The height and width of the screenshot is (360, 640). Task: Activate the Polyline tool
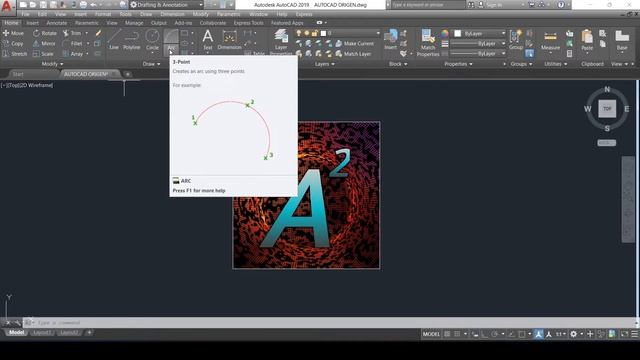(131, 40)
